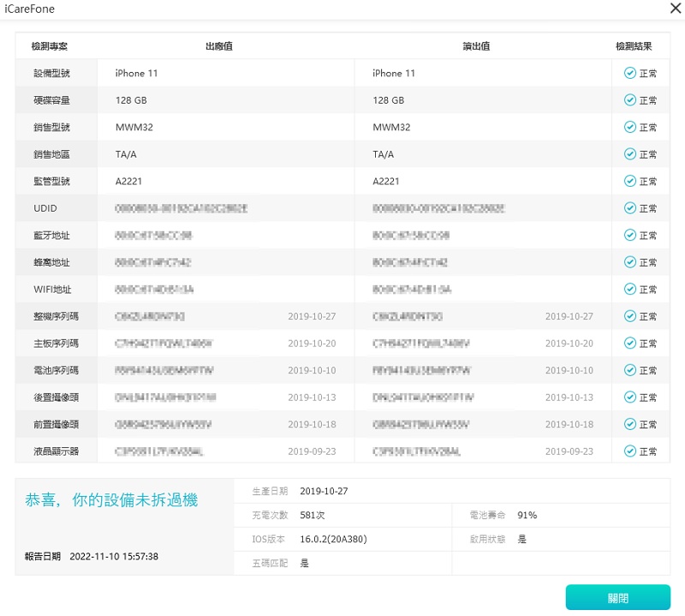Click the check icon in the 前置攝像頭 row
Viewport: 685px width, 616px height.
point(629,424)
